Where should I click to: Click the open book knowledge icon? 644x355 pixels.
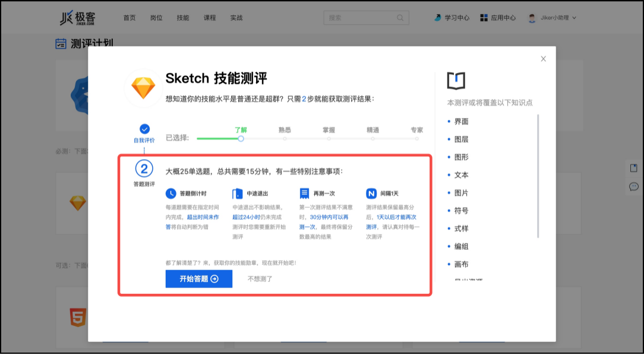(x=456, y=81)
